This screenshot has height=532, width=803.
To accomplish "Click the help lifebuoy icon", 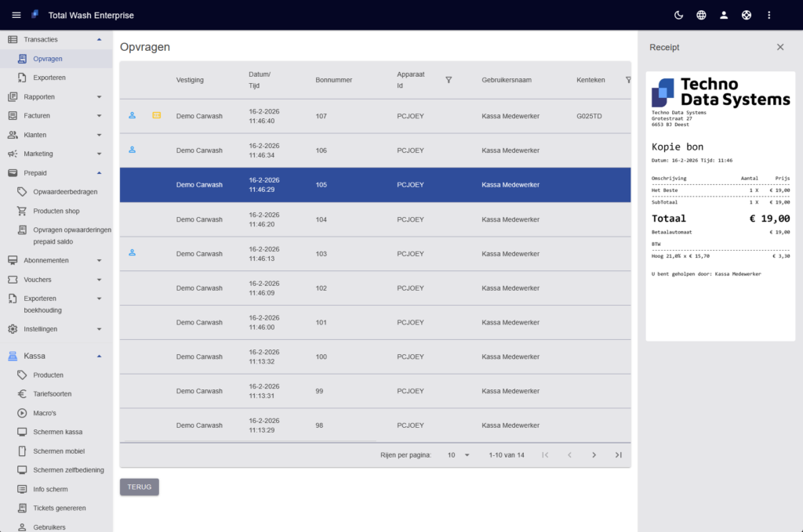I will tap(747, 15).
